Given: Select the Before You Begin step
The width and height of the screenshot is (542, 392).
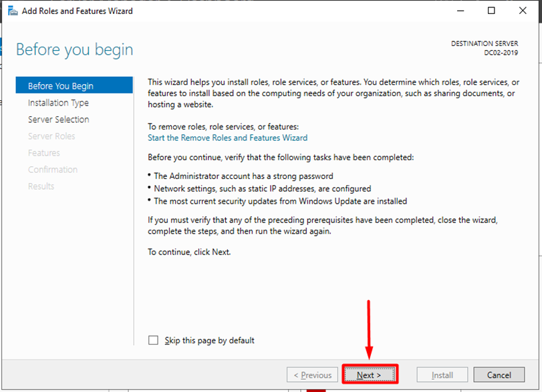Looking at the screenshot, I should click(61, 86).
